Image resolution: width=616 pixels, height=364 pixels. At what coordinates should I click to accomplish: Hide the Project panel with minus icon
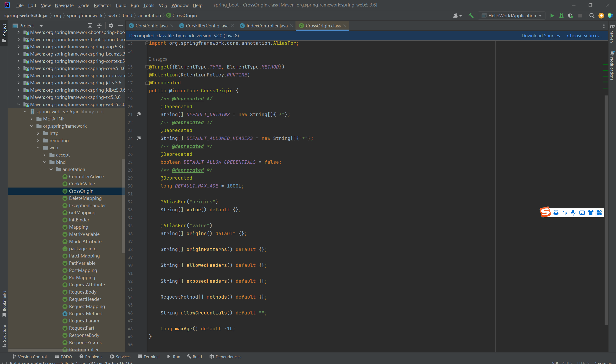click(121, 26)
